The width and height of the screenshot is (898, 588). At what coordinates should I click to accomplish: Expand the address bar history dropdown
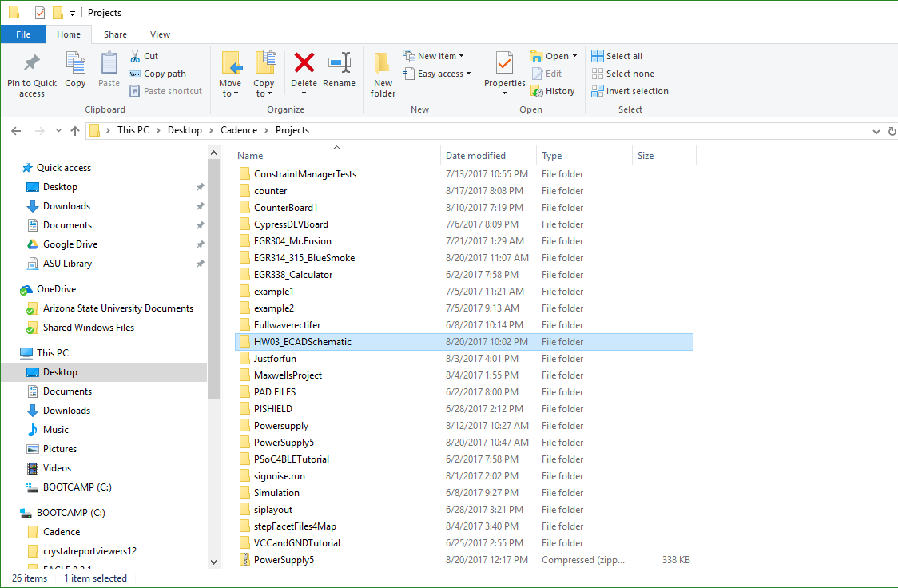[x=876, y=132]
